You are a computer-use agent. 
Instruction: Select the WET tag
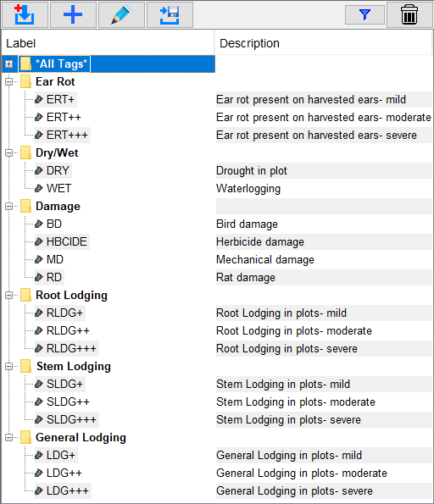point(58,188)
